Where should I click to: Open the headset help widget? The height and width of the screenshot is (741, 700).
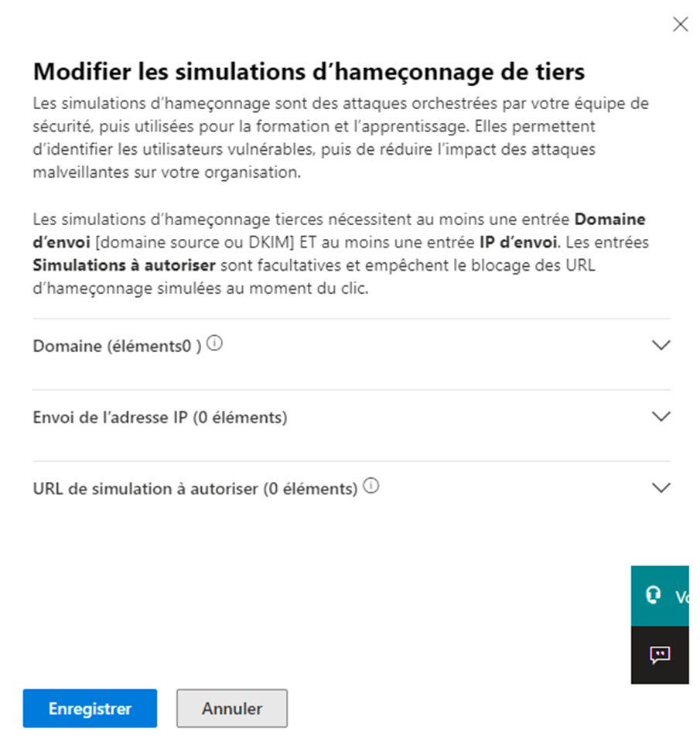[x=654, y=595]
